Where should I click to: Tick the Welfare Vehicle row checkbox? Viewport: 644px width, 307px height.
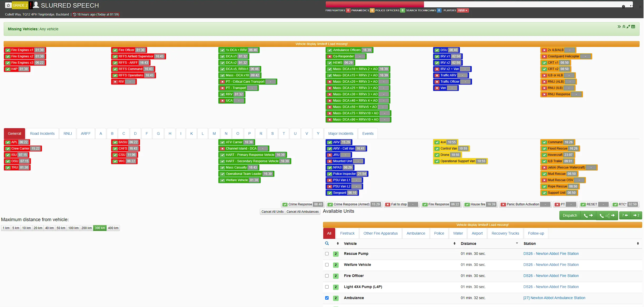(x=327, y=265)
